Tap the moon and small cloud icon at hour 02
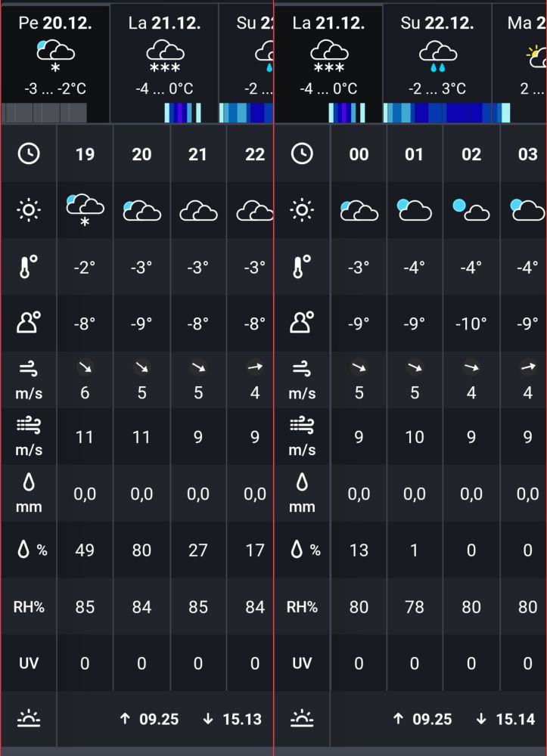This screenshot has width=547, height=756. pyautogui.click(x=471, y=210)
